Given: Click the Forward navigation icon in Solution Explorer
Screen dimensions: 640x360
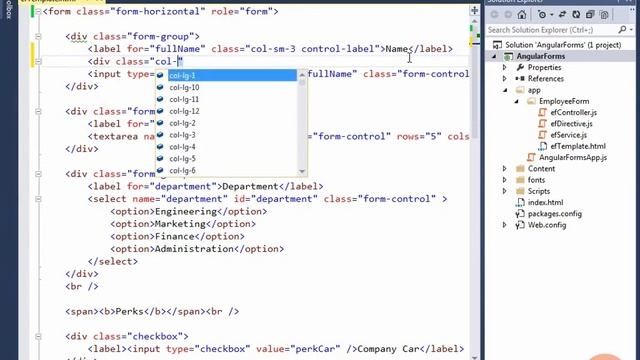Looking at the screenshot, I should [508, 15].
